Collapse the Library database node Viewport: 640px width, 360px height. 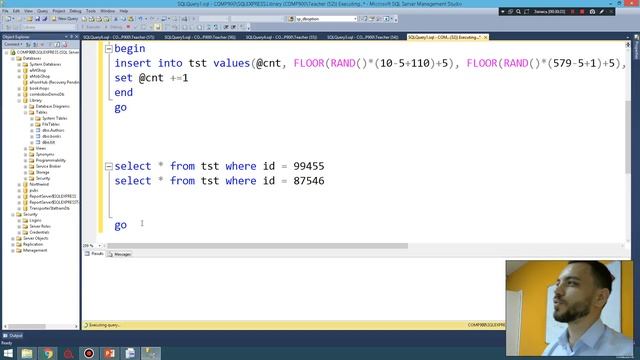19,100
